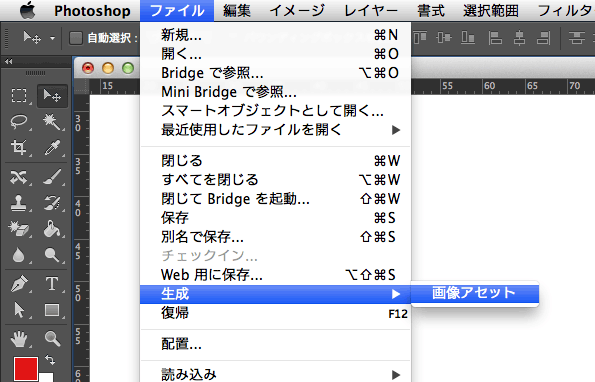Choose the Magic Wand tool

coord(52,122)
